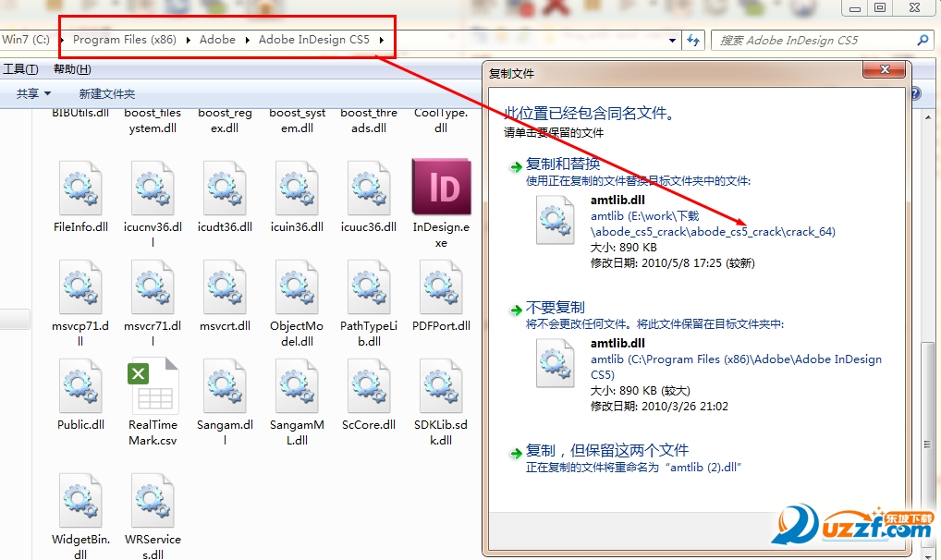Screen dimensions: 941x560
Task: Select the icucnv36.dll file icon
Action: [153, 188]
